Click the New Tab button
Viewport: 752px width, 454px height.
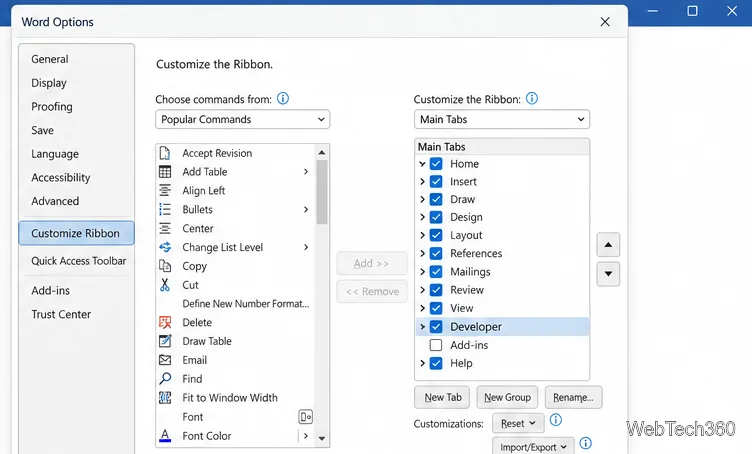pos(442,397)
